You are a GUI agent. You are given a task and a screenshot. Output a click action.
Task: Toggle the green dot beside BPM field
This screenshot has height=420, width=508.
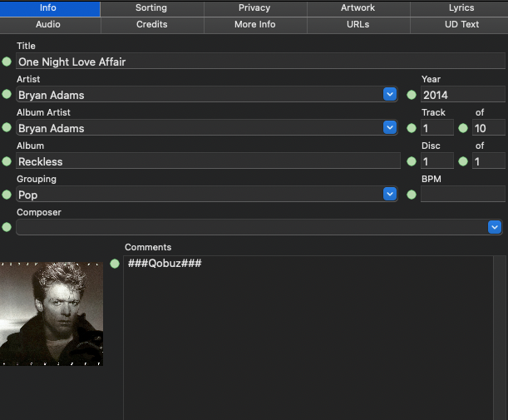(x=412, y=195)
